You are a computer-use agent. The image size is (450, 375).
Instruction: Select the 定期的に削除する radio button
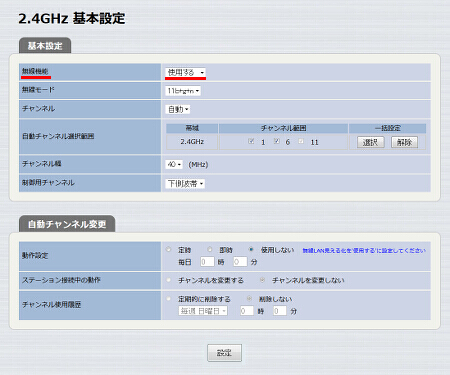coord(169,299)
